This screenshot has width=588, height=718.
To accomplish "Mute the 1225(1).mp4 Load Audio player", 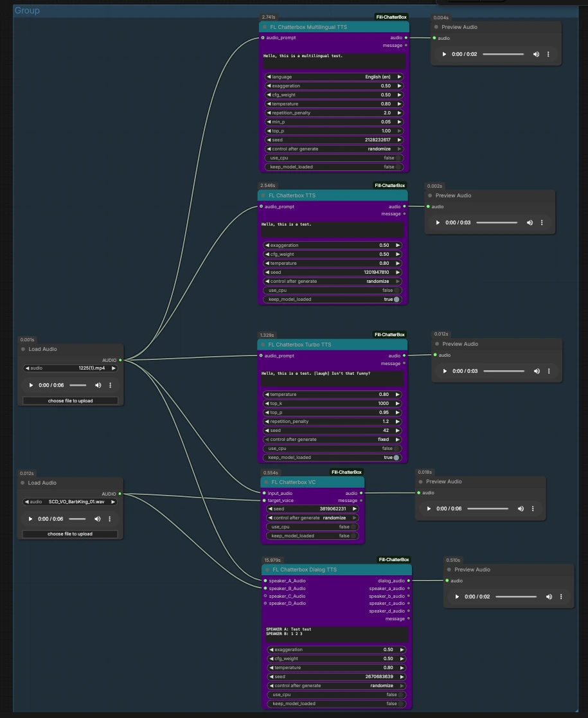I will [x=98, y=385].
